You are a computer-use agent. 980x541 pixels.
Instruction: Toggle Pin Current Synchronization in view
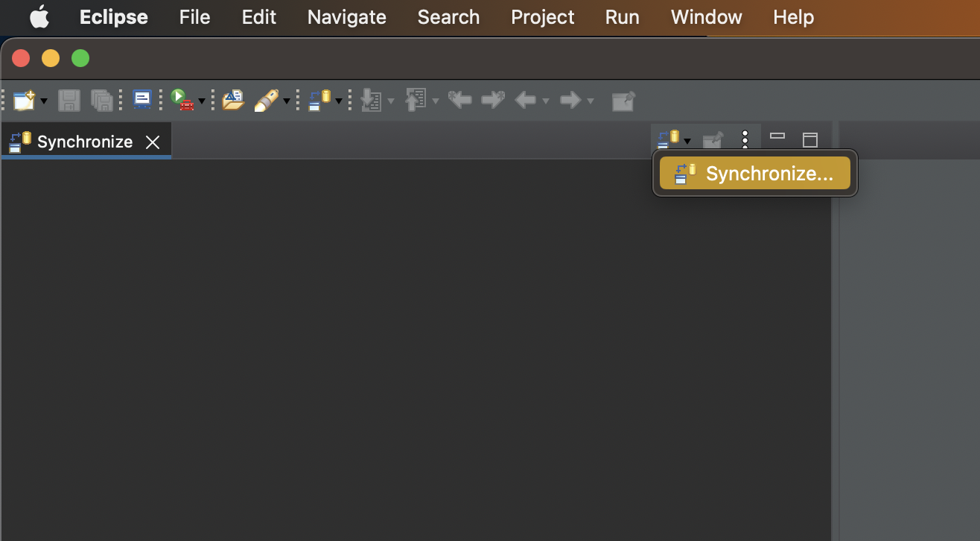(x=713, y=139)
